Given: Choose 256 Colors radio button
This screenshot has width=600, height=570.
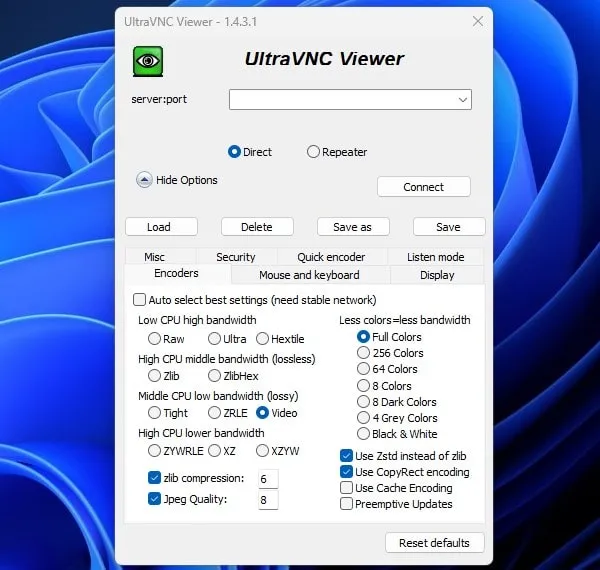Looking at the screenshot, I should pyautogui.click(x=363, y=353).
